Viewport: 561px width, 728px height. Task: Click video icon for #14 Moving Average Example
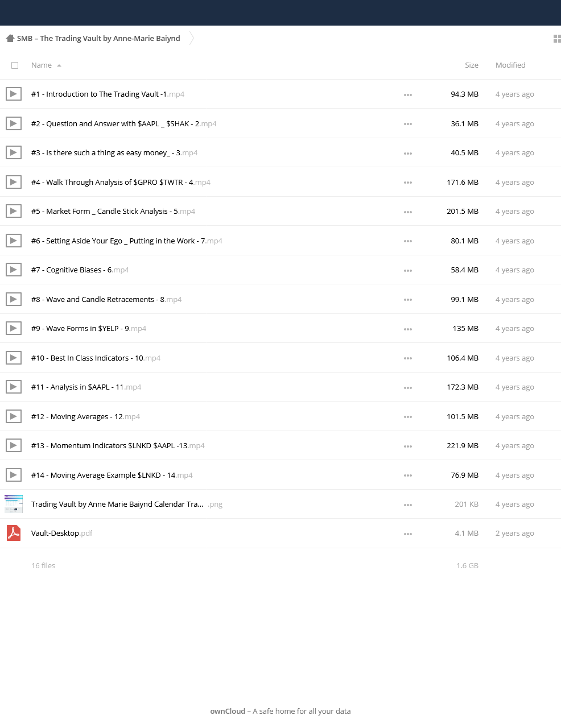[x=14, y=474]
